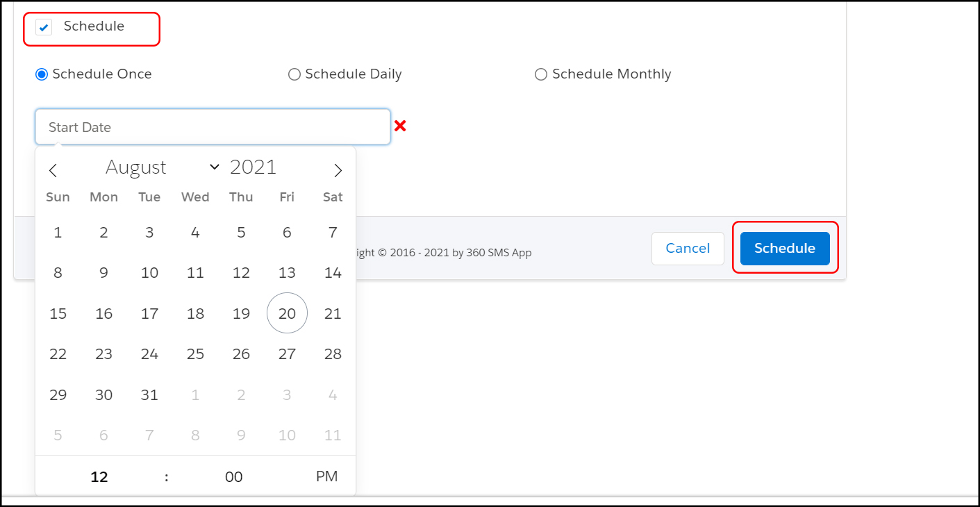Go to previous month with left arrow

coord(53,170)
